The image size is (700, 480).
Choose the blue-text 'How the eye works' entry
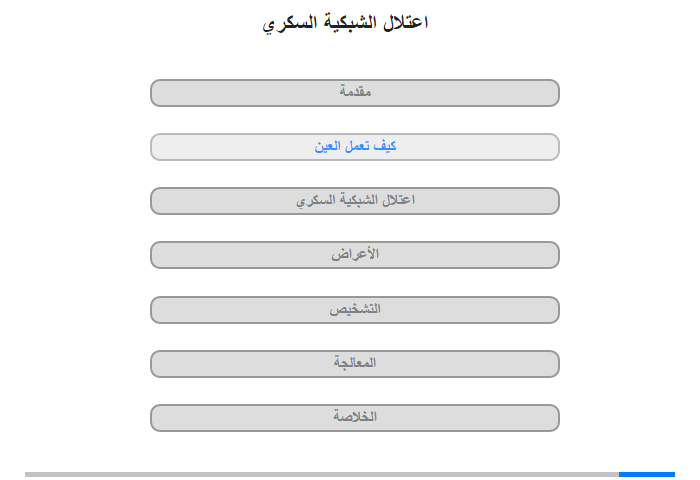[x=355, y=147]
